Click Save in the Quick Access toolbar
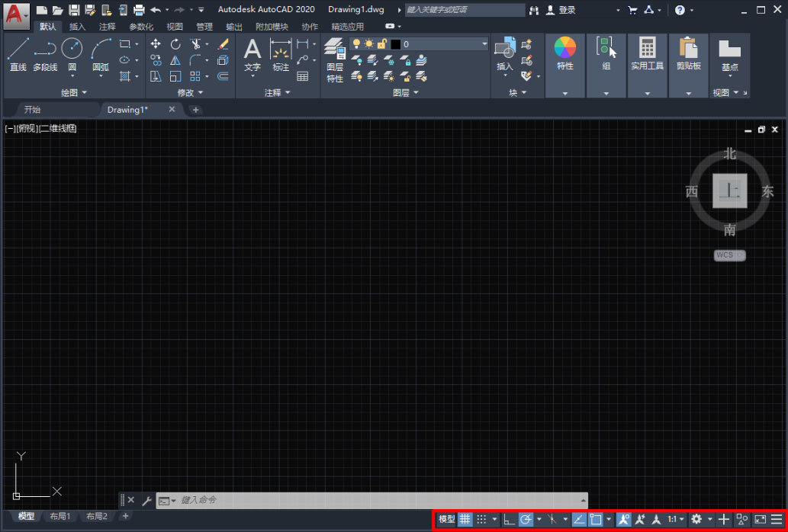 point(73,10)
